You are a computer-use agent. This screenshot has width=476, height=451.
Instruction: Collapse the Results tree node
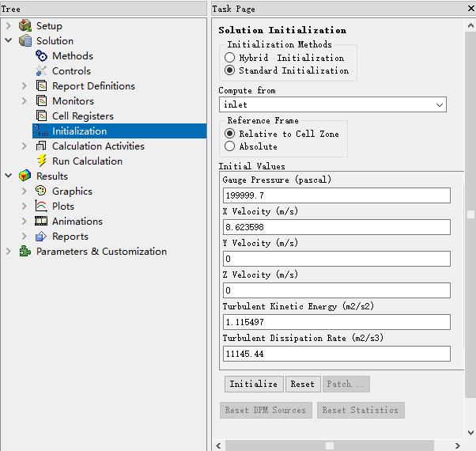[9, 176]
